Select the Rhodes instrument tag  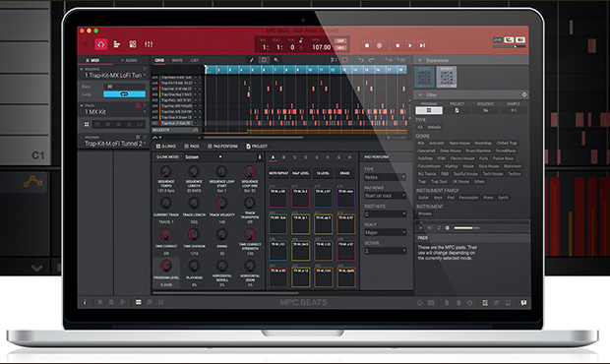[424, 213]
